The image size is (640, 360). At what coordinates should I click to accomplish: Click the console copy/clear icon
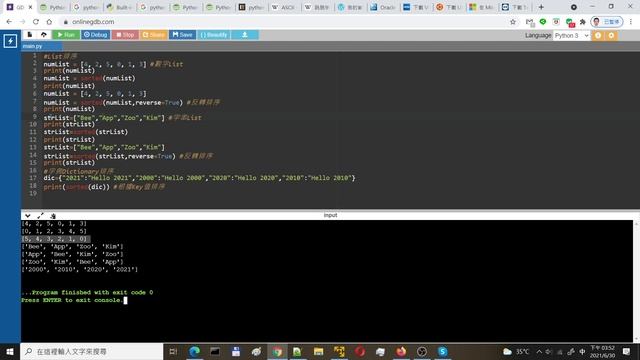tap(53, 216)
